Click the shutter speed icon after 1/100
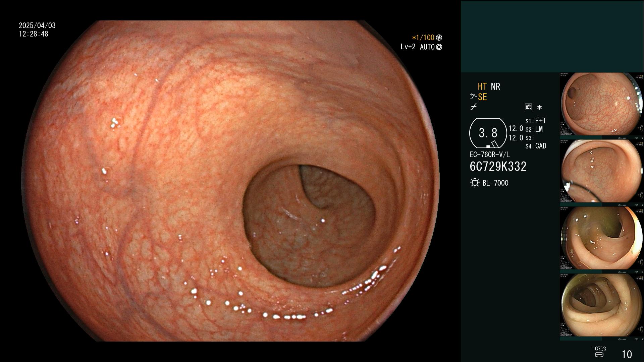644x362 pixels. [439, 38]
